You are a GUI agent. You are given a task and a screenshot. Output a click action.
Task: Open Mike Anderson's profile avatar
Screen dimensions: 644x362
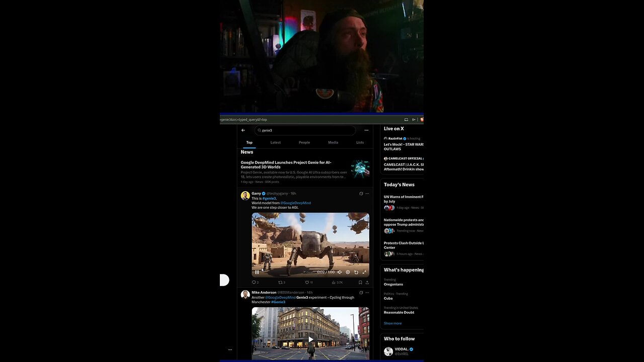(246, 295)
